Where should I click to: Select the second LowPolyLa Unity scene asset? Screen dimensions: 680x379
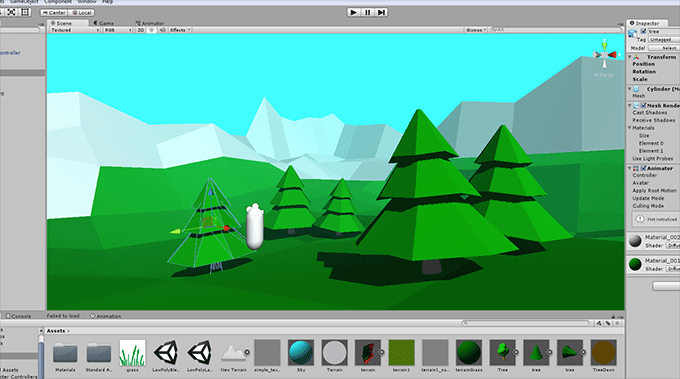click(199, 356)
